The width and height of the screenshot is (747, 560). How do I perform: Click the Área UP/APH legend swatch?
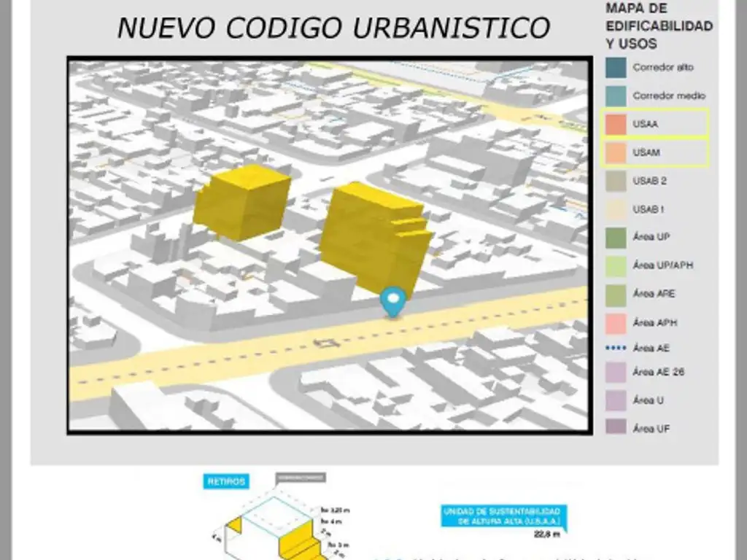pos(616,266)
